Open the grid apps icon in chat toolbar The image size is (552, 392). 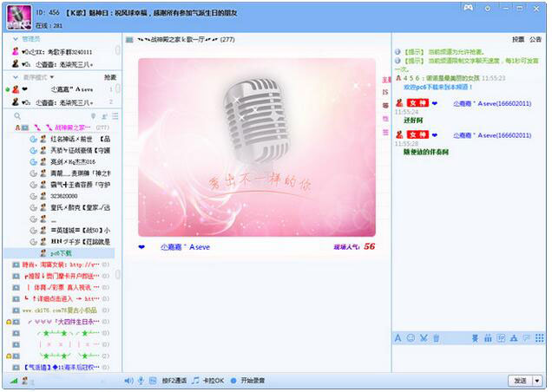pos(539,338)
